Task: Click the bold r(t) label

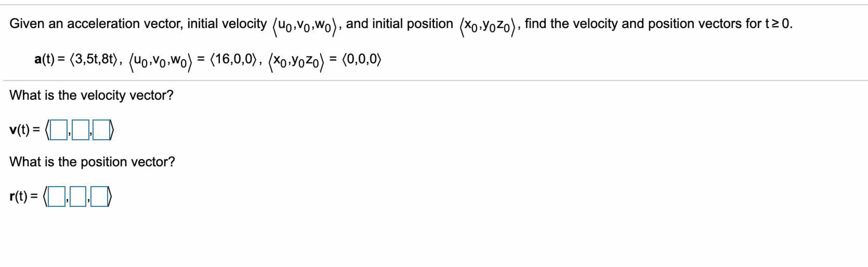Action: (19, 196)
